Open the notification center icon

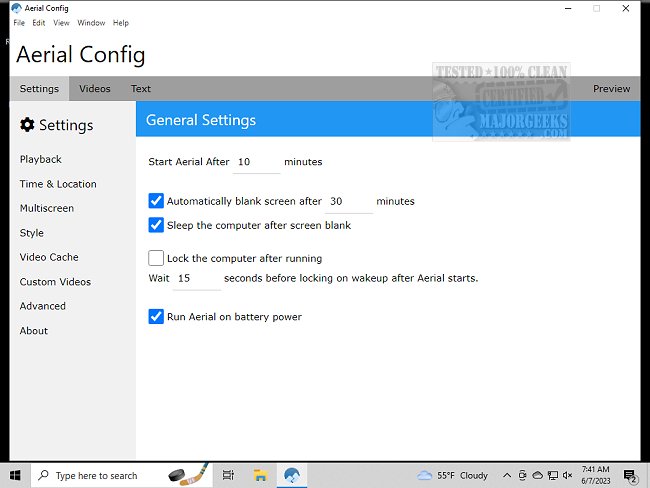coord(630,476)
